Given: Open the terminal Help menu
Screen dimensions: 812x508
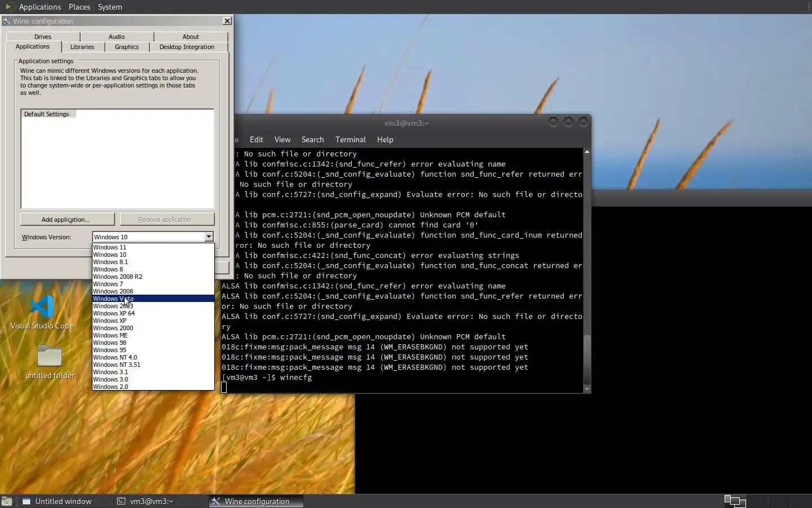Looking at the screenshot, I should point(385,139).
